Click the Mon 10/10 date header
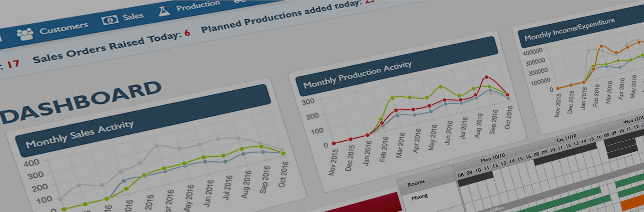This screenshot has width=644, height=212. click(x=492, y=158)
